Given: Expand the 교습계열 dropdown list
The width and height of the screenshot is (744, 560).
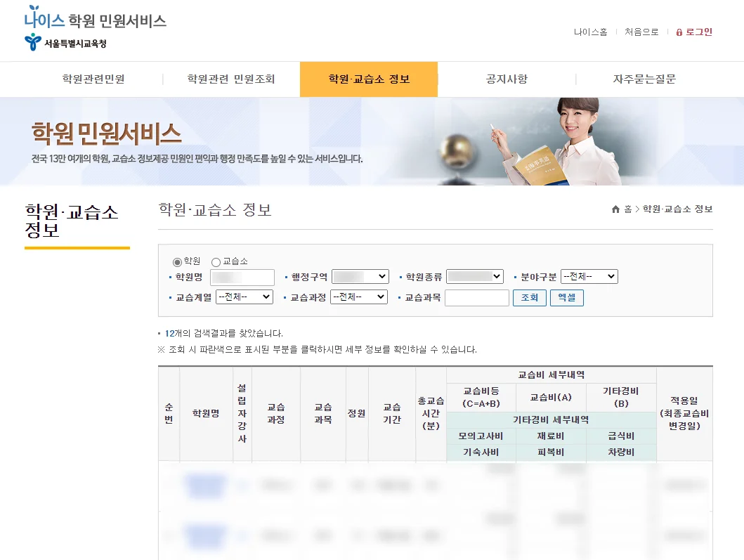Looking at the screenshot, I should pyautogui.click(x=244, y=297).
